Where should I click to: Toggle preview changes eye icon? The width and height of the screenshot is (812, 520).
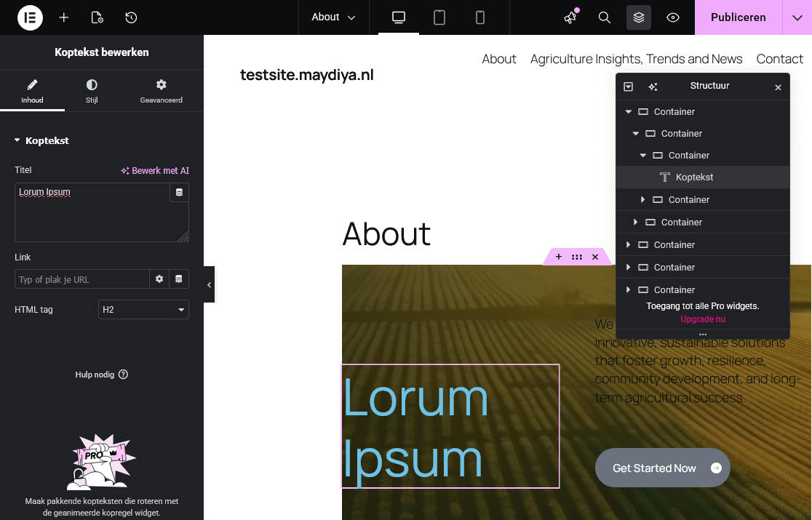(x=673, y=17)
